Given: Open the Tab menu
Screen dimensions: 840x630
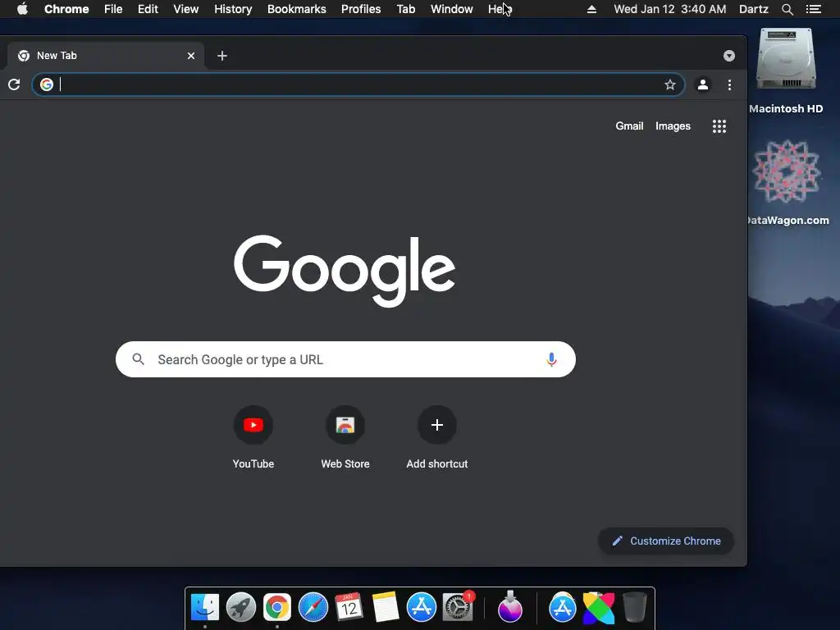Looking at the screenshot, I should coord(405,9).
